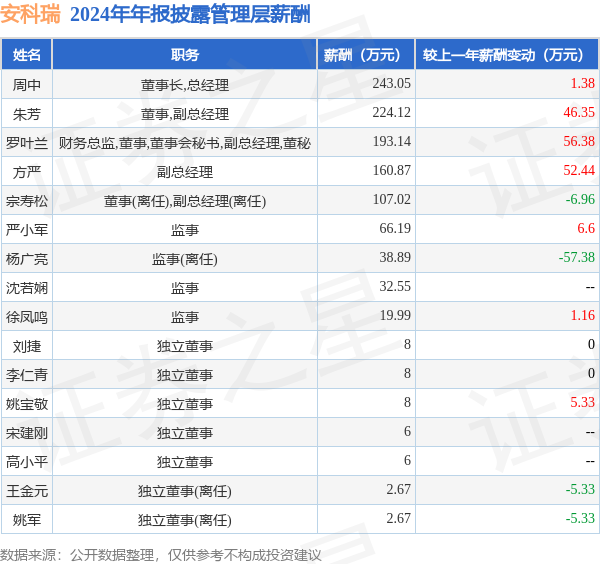This screenshot has width=600, height=564.
Task: Click the change value 6.6
Action: pos(586,228)
